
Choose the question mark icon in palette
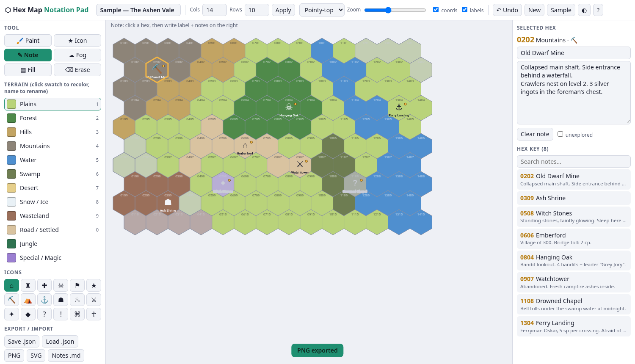[x=44, y=314]
